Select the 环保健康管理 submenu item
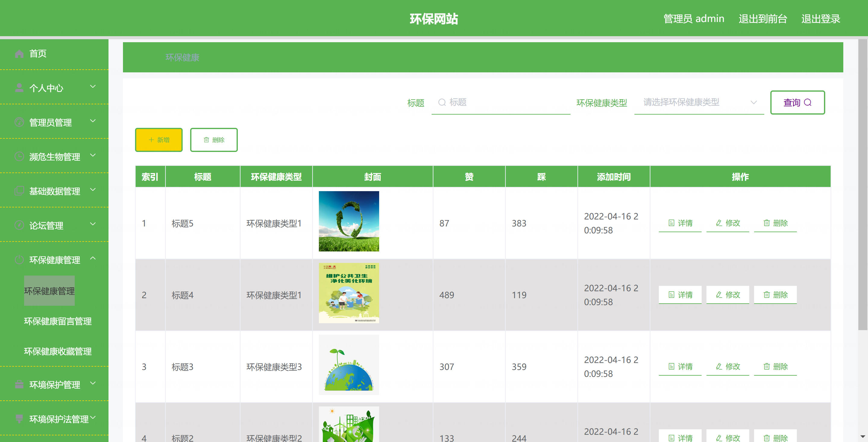 click(x=49, y=291)
